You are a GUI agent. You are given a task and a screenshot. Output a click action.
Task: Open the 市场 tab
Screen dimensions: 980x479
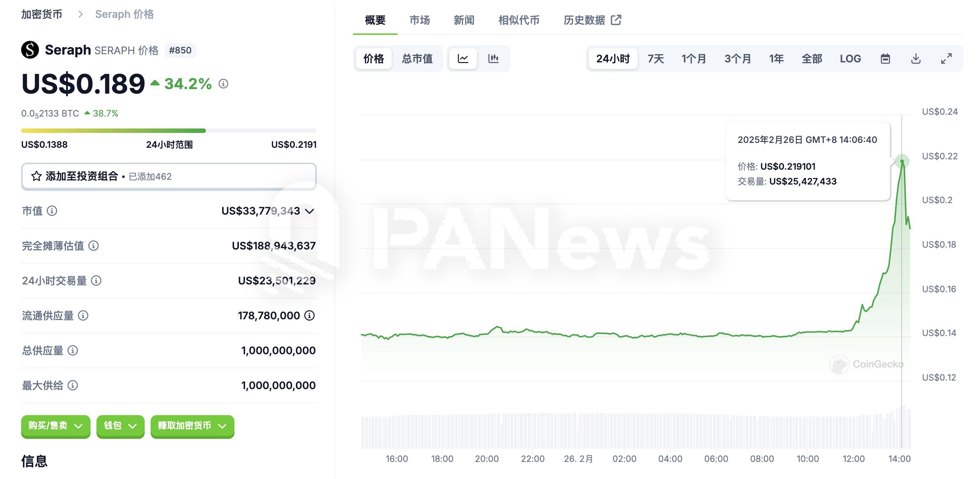pyautogui.click(x=420, y=20)
